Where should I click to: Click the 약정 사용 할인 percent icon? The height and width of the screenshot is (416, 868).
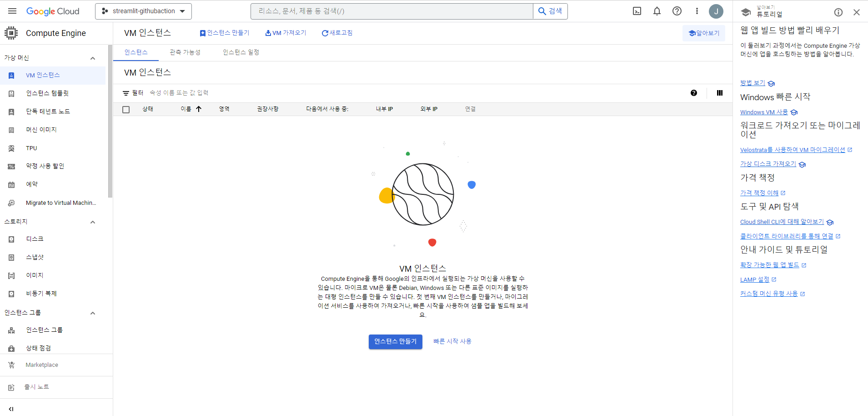[x=11, y=167]
